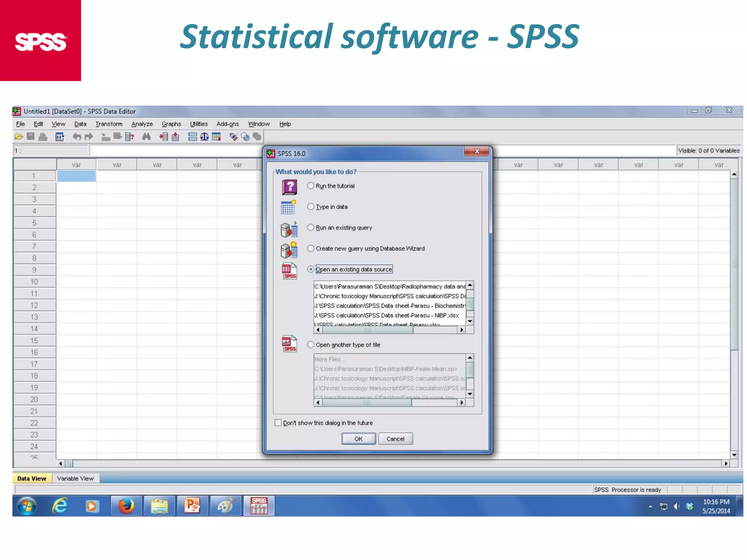This screenshot has height=560, width=747.
Task: Open the Graphs menu
Action: click(x=171, y=124)
